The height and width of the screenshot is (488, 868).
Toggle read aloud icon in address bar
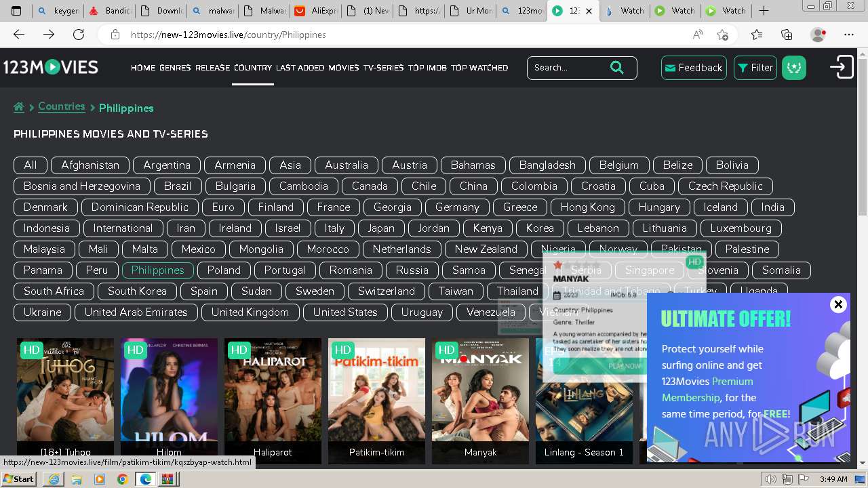(697, 35)
